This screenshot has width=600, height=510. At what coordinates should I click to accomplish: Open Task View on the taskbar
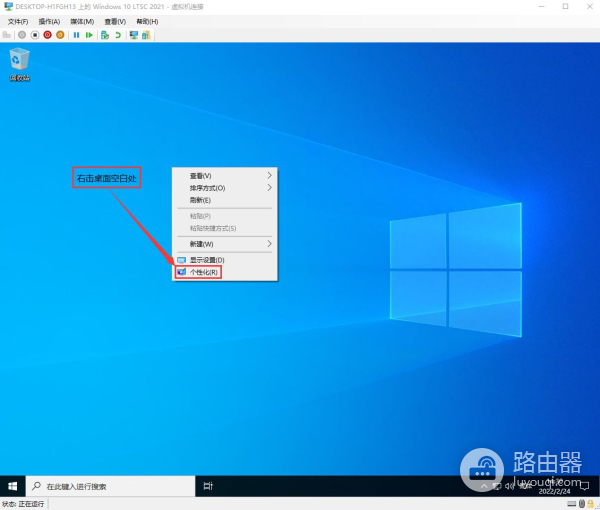[208, 486]
